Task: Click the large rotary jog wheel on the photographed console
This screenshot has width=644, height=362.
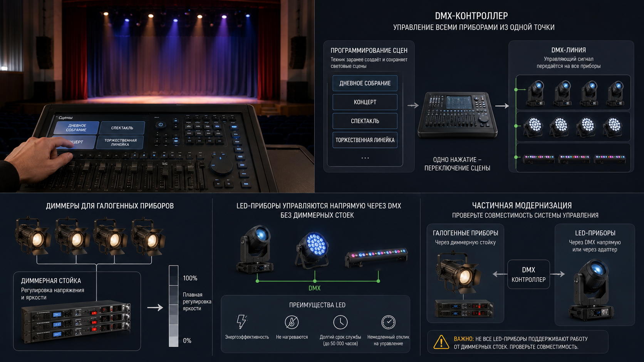Action: 221,165
